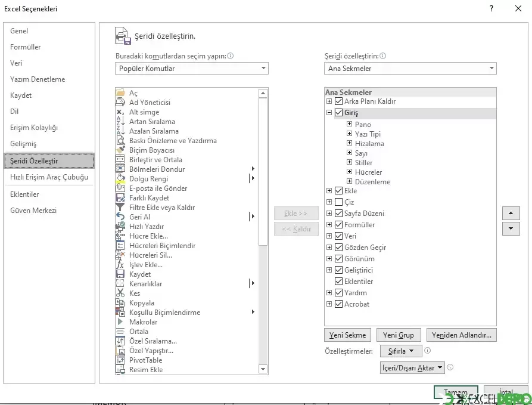The image size is (532, 405).
Task: Uncheck the Arka Planı Kaldır tab checkbox
Action: [338, 101]
